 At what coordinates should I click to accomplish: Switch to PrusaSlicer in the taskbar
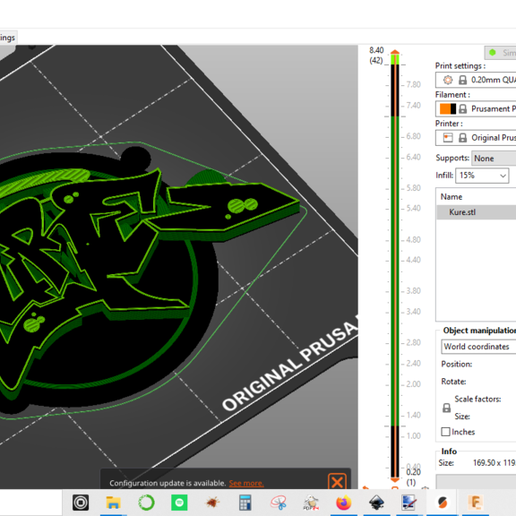(x=443, y=502)
